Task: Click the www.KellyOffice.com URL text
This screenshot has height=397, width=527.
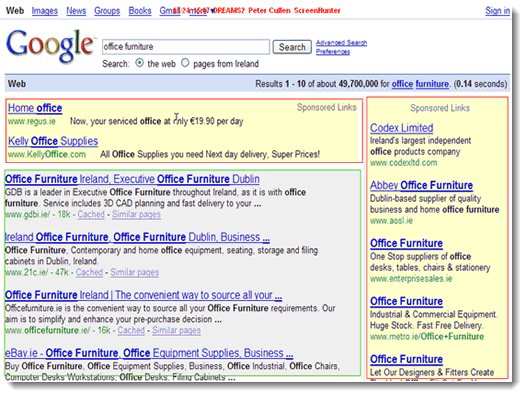Action: [x=47, y=154]
